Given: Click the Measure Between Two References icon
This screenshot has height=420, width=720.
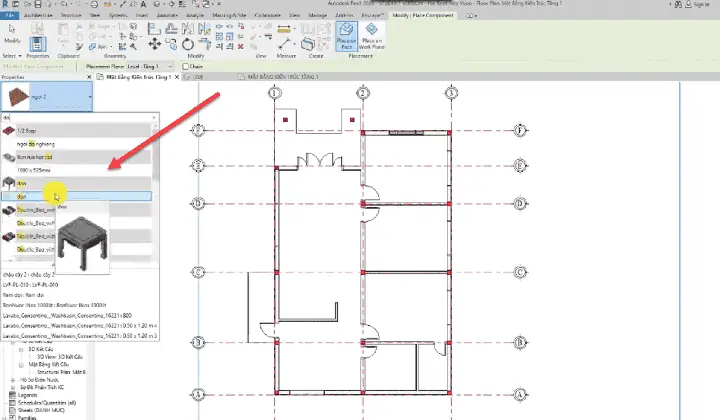Looking at the screenshot, I should 284,45.
